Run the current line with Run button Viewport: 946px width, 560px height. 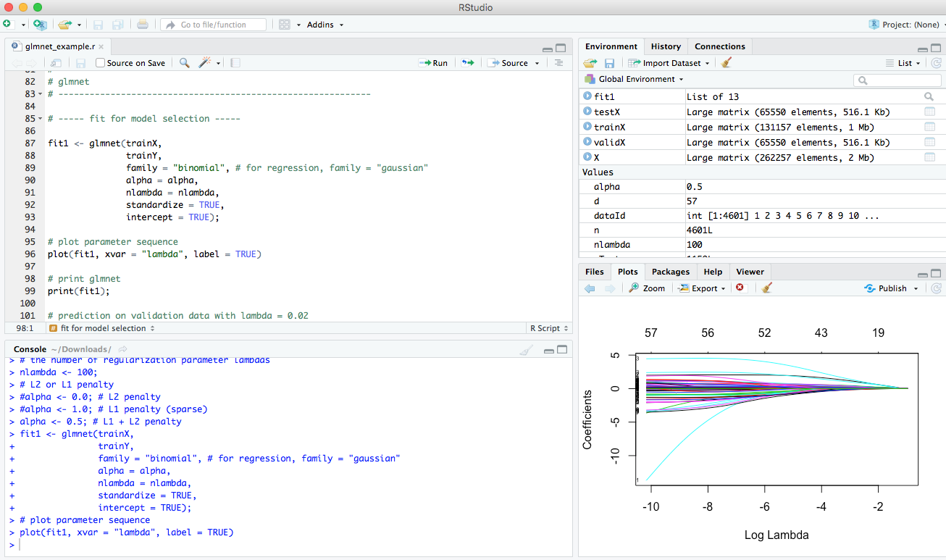[x=434, y=63]
